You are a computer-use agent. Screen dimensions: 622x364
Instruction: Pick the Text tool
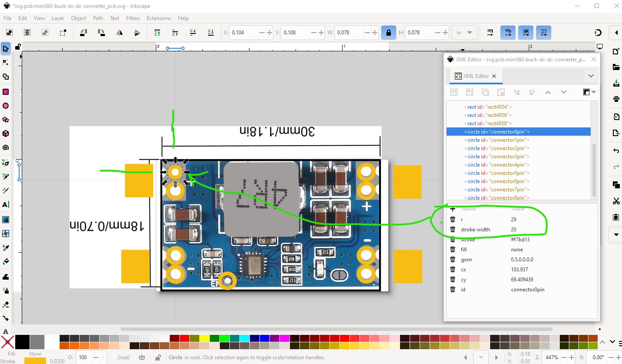coord(6,204)
